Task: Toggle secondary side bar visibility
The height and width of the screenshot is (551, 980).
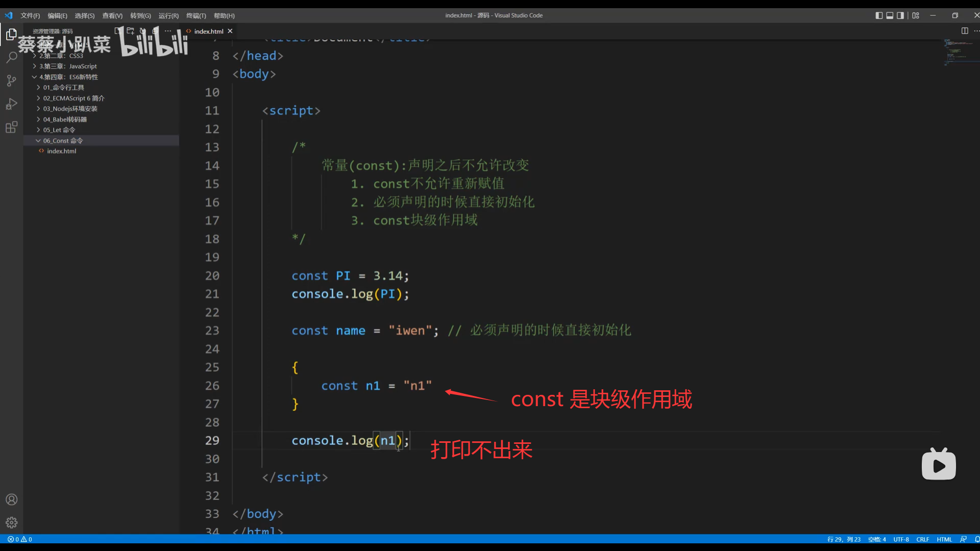Action: click(x=900, y=15)
